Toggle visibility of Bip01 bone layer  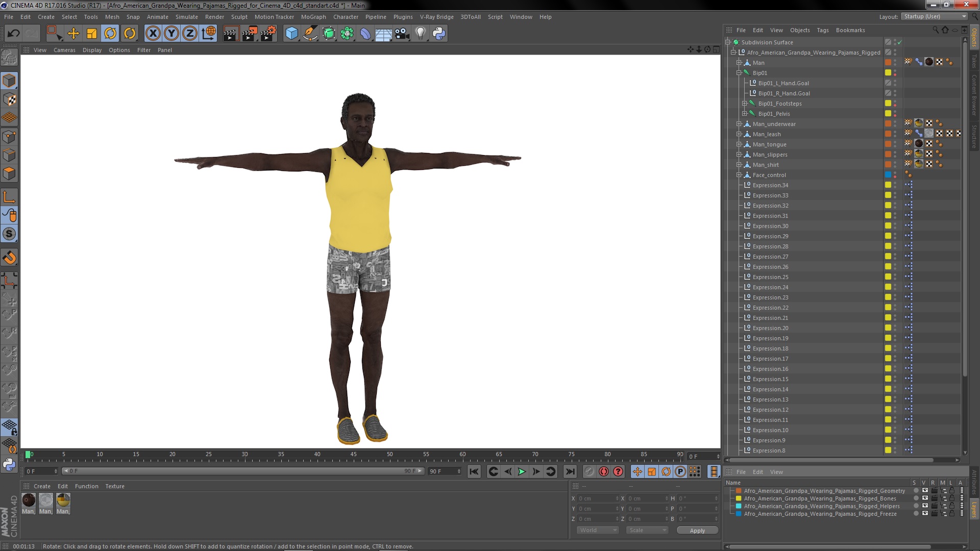click(x=895, y=70)
